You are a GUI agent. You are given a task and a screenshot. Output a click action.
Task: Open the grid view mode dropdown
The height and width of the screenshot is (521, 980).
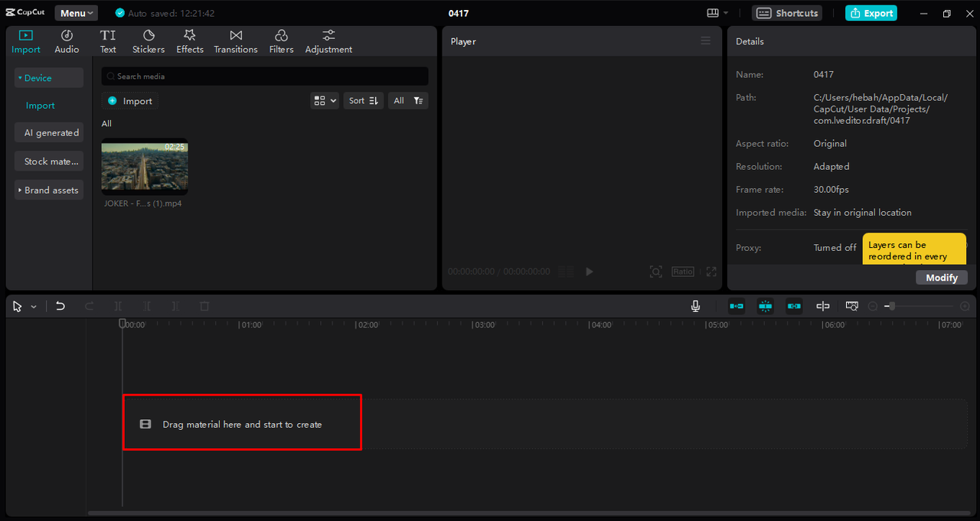pyautogui.click(x=325, y=100)
